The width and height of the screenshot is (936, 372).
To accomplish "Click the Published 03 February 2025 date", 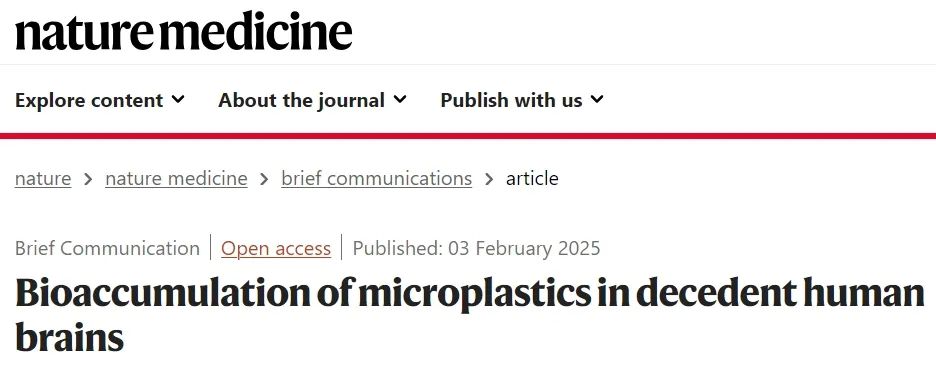I will [476, 248].
